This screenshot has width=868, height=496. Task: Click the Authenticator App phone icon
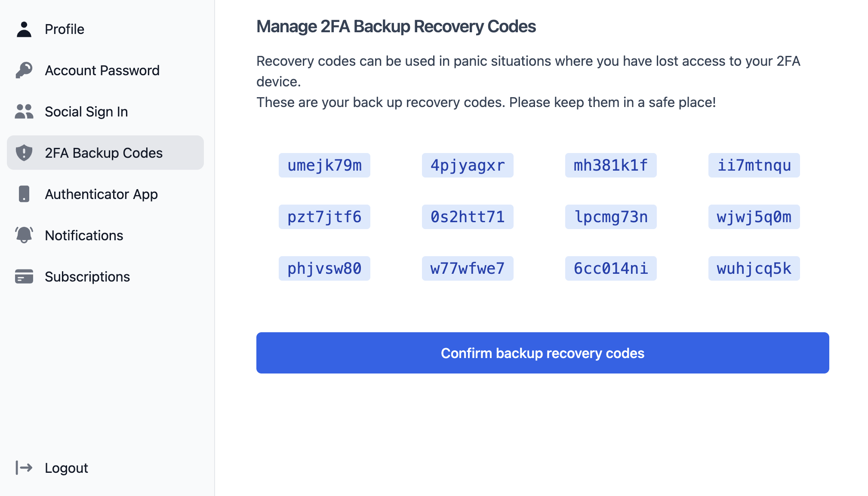pyautogui.click(x=24, y=194)
